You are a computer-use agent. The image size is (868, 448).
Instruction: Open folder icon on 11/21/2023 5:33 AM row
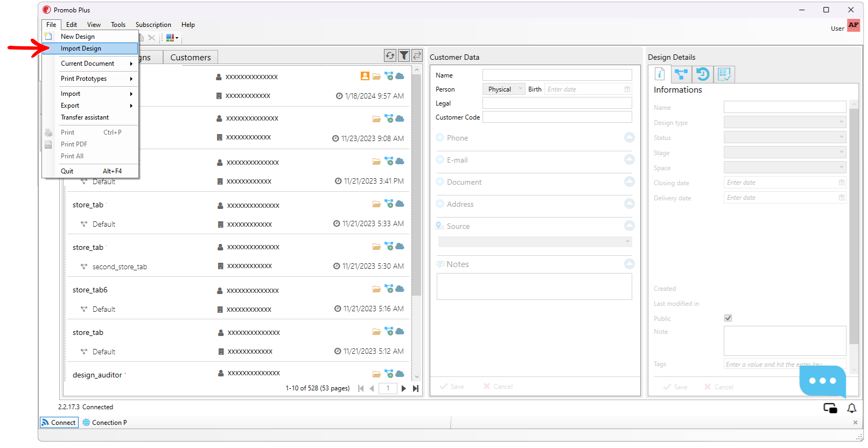[376, 204]
